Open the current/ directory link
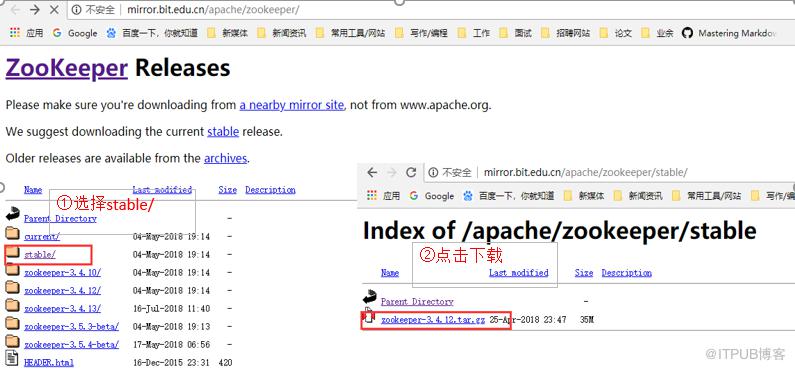Screen dimensions: 795x369 click(42, 237)
